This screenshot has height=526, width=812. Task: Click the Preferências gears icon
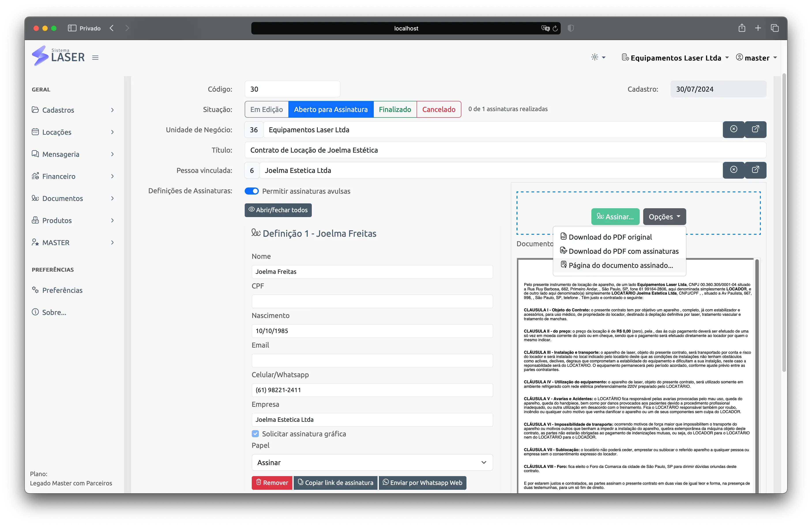[35, 290]
